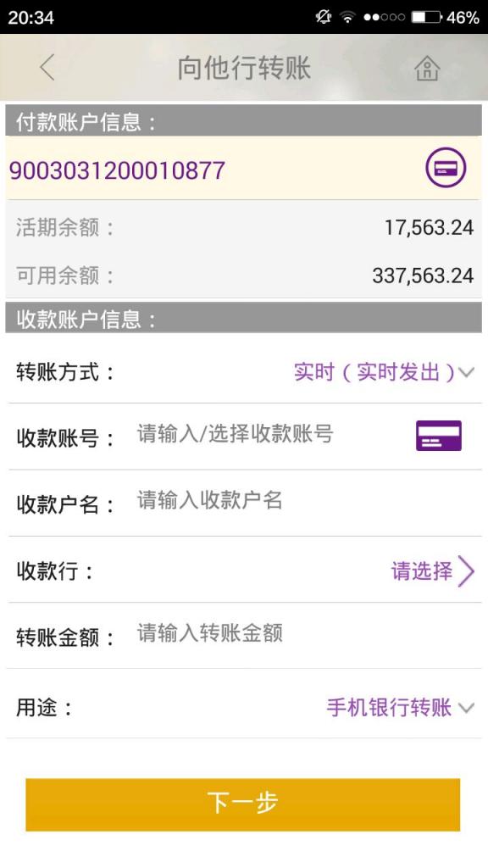Open 手机银行转账 purpose selector
Viewport: 488px width, 868px height.
pyautogui.click(x=389, y=708)
